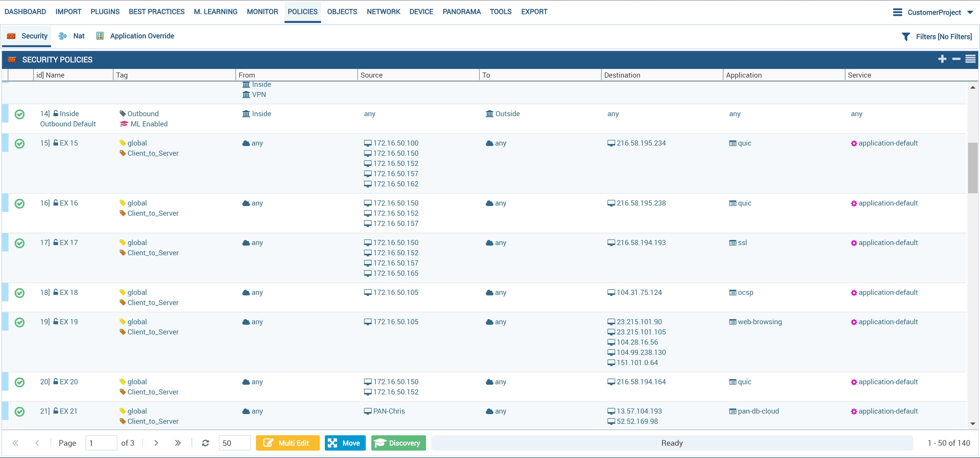Click the web-browsing application entry
Image resolution: width=980 pixels, height=458 pixels.
pos(759,322)
